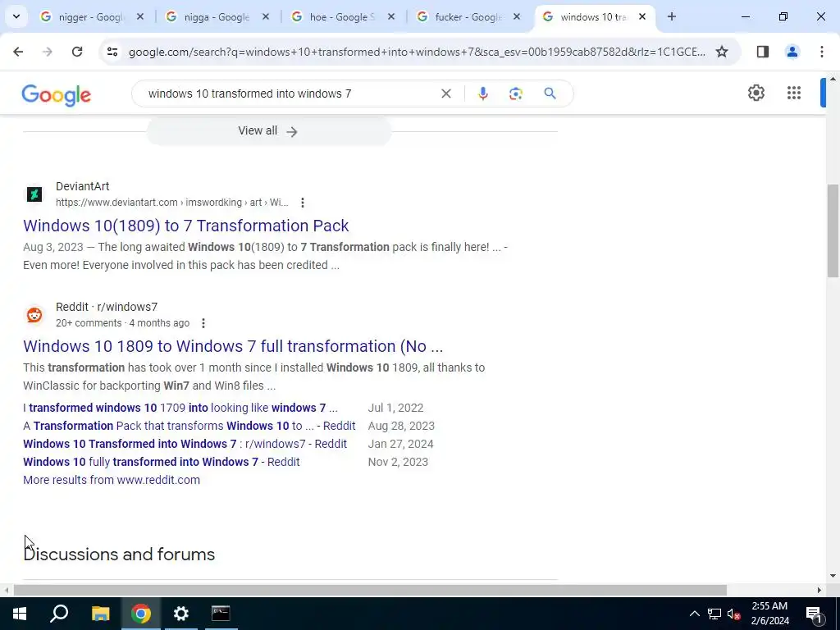This screenshot has height=630, width=840.
Task: Open "A Transformation Pack that transforms" link
Action: click(189, 426)
